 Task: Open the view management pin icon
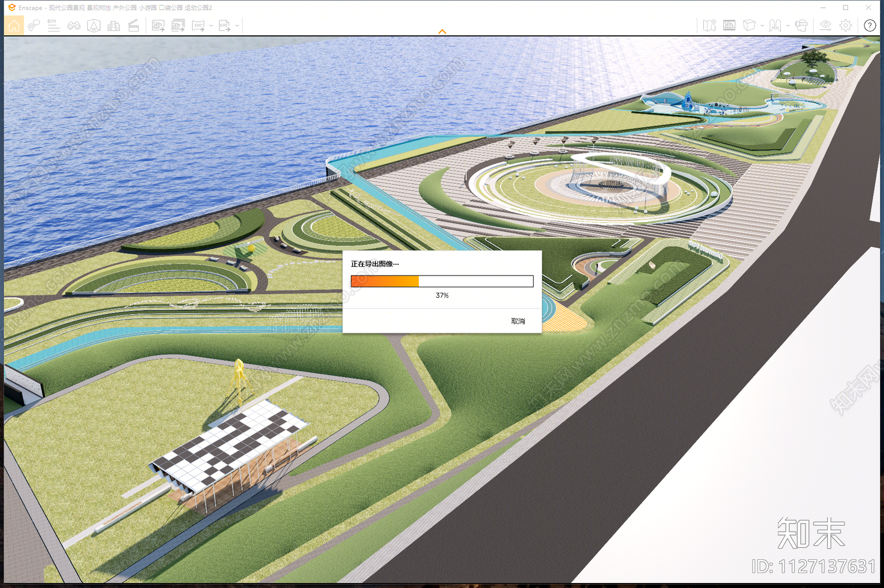[34, 25]
